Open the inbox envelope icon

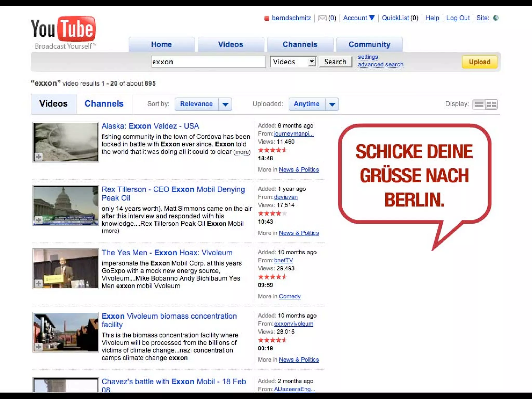click(x=322, y=18)
